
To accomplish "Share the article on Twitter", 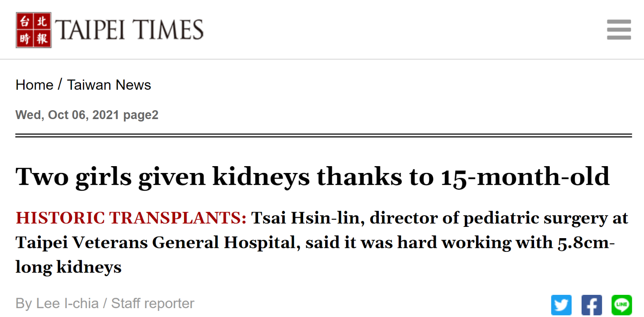I will pyautogui.click(x=561, y=305).
